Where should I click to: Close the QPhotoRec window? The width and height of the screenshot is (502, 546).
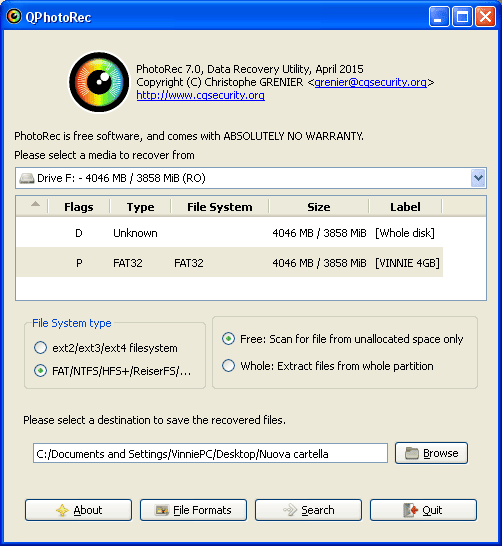[x=485, y=17]
